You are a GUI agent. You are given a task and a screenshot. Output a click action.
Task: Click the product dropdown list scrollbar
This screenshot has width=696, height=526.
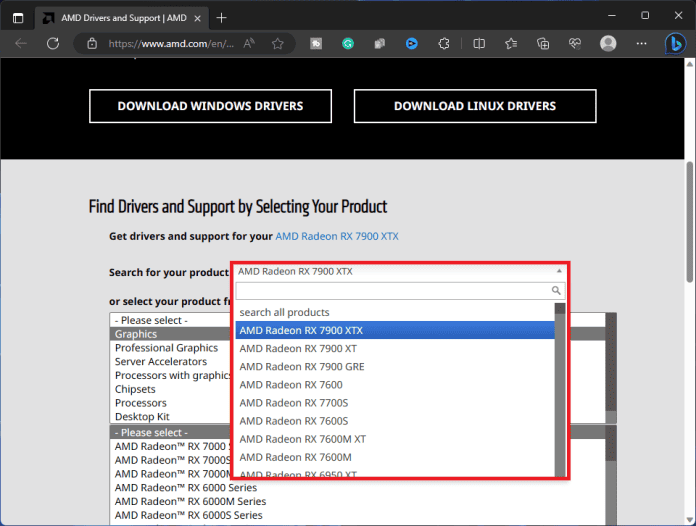coord(560,390)
